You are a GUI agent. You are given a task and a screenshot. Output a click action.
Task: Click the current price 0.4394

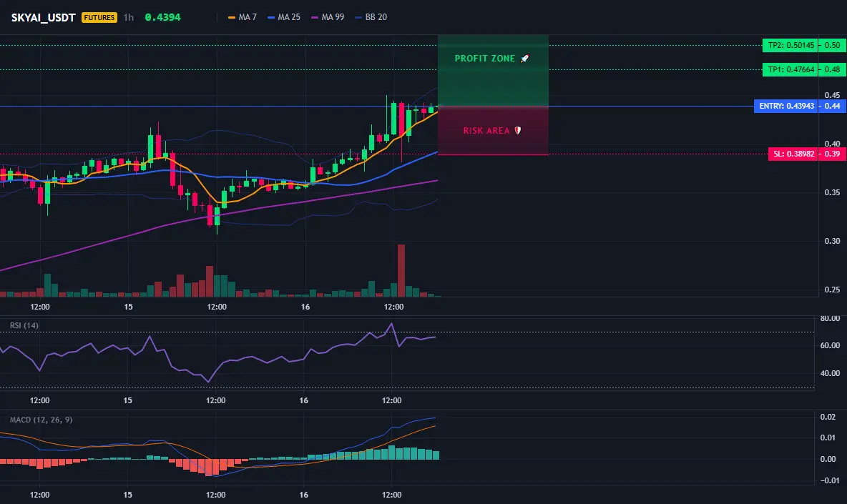coord(162,17)
